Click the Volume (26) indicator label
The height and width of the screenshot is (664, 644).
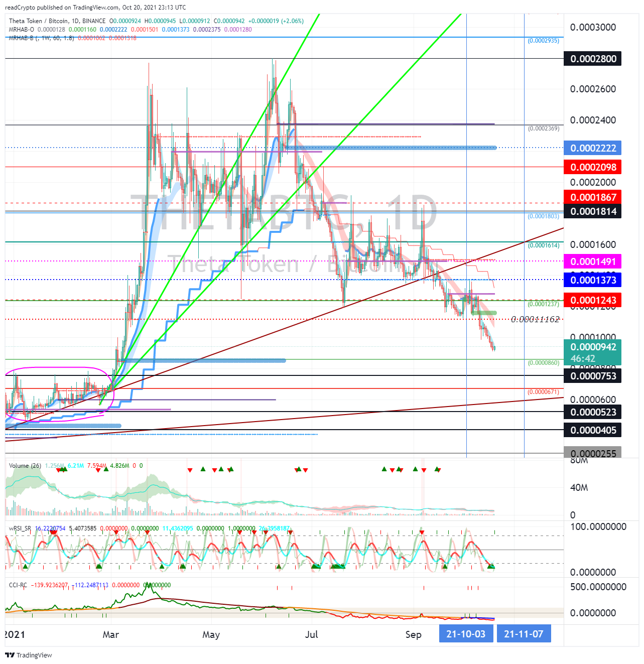[25, 466]
